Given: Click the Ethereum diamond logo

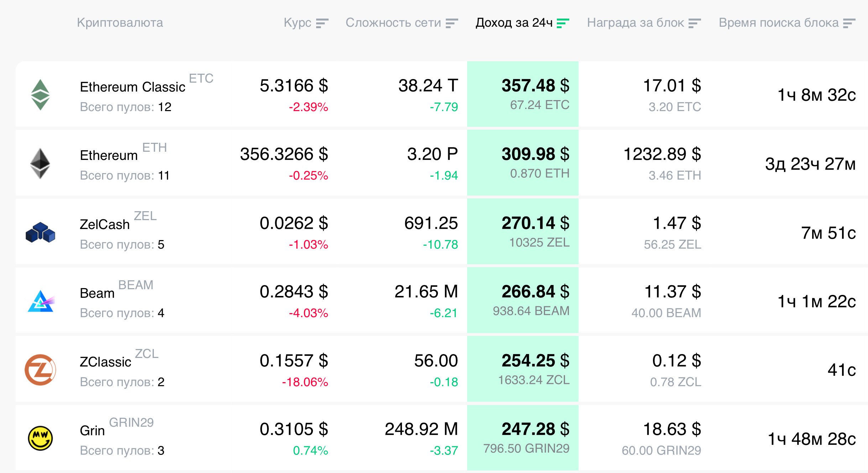Looking at the screenshot, I should click(40, 163).
